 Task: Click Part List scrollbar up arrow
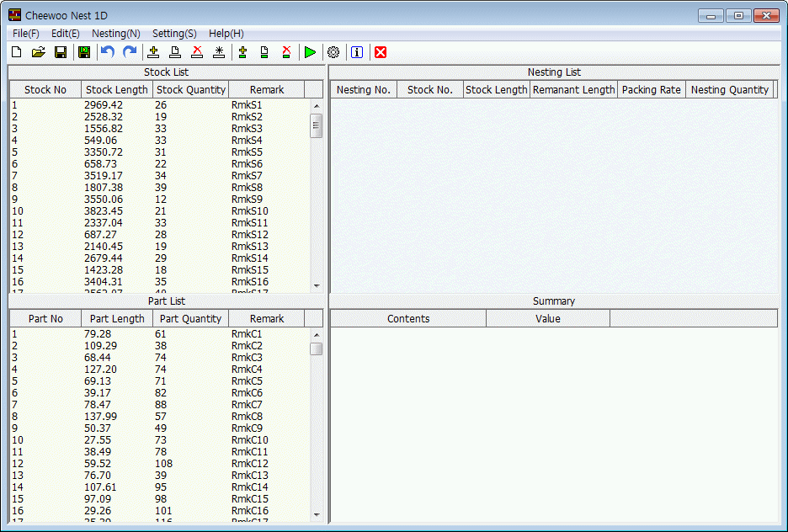(x=317, y=335)
